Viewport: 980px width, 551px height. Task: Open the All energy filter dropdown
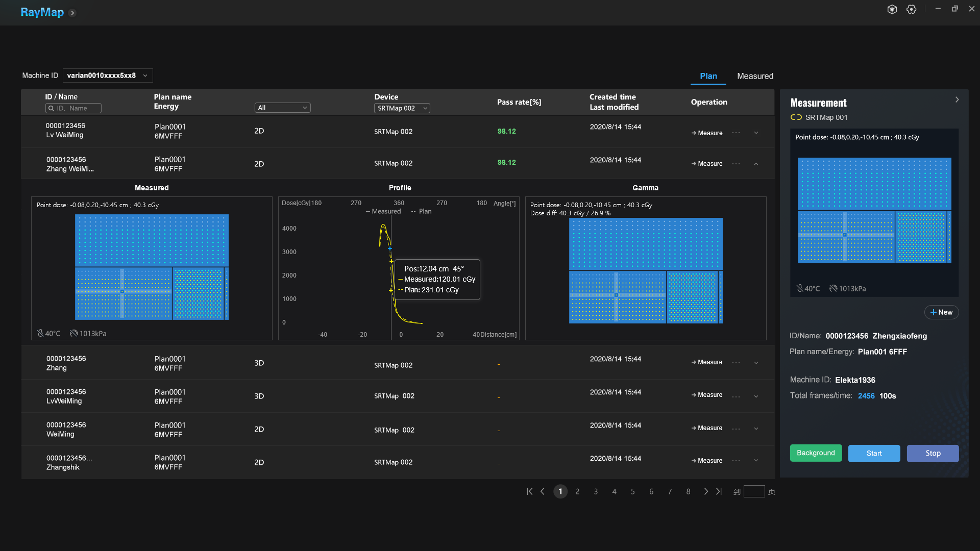point(282,108)
